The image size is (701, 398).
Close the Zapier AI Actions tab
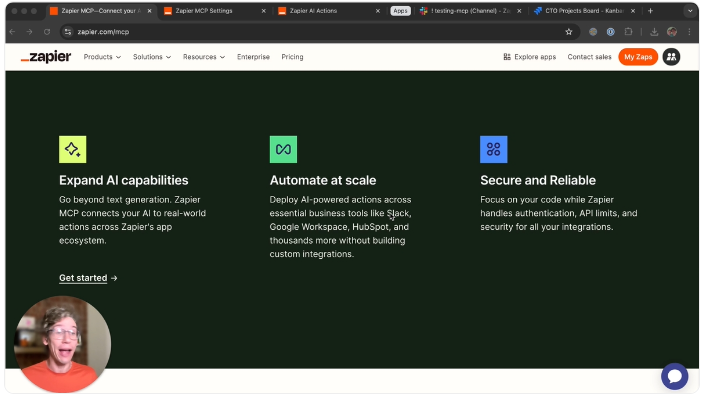pyautogui.click(x=378, y=11)
